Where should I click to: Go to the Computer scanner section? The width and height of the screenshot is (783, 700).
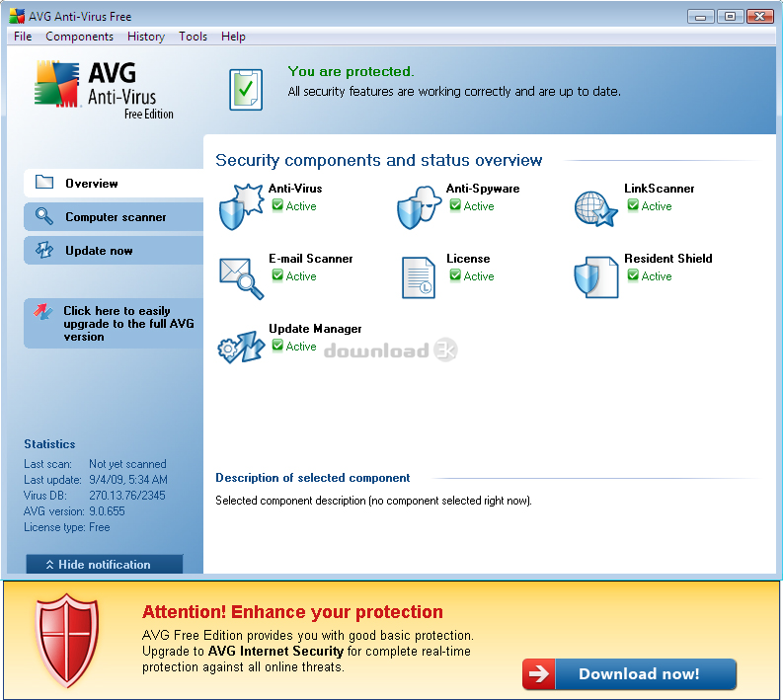[114, 216]
